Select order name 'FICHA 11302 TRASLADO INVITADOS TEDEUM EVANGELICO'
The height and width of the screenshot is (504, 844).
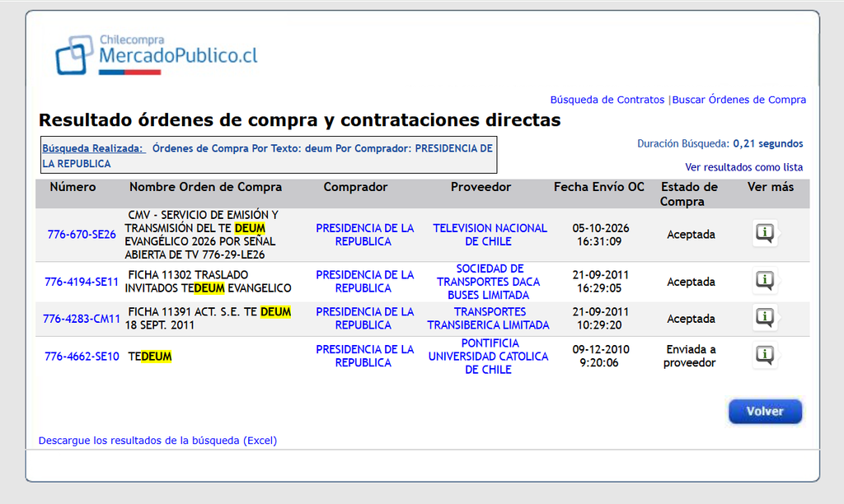pyautogui.click(x=209, y=282)
